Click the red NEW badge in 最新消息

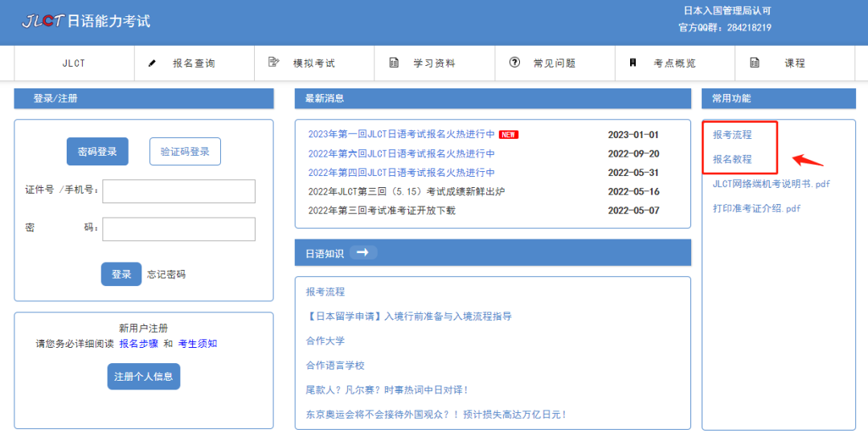[x=508, y=134]
